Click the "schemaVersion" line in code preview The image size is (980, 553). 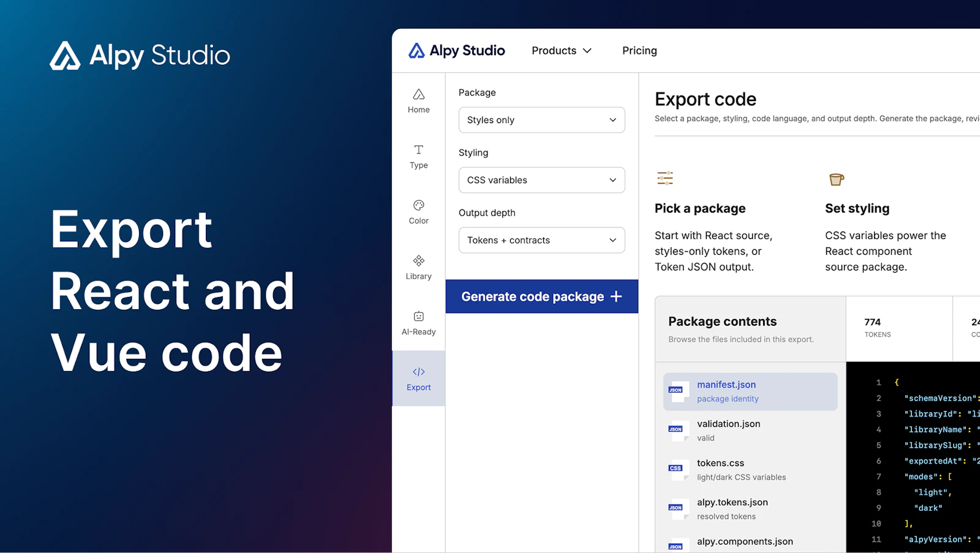[942, 398]
